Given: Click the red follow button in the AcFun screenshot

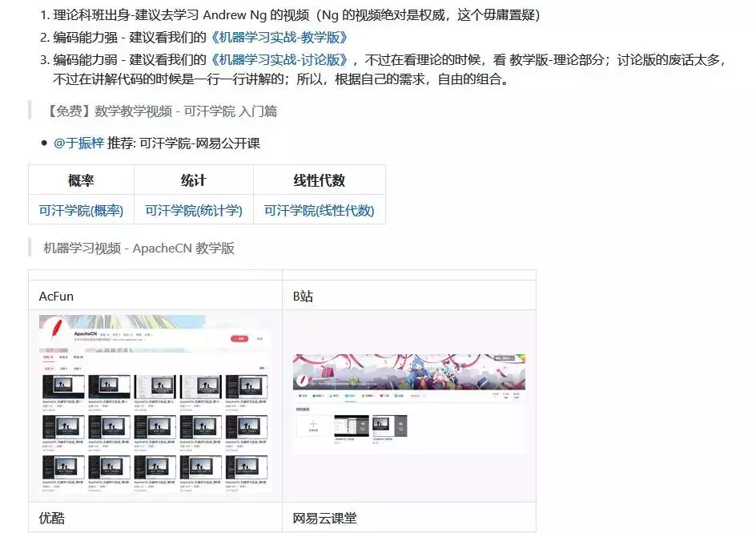Looking at the screenshot, I should (x=239, y=337).
